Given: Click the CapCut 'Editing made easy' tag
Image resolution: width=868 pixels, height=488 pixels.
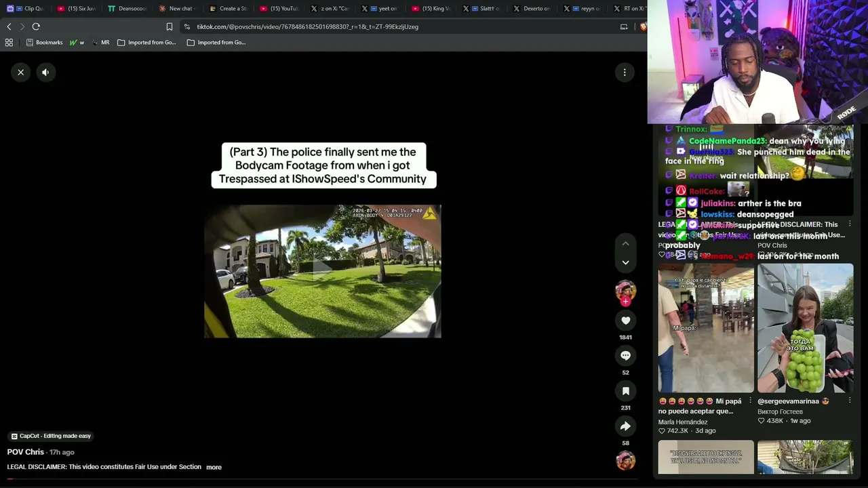Looking at the screenshot, I should pos(51,436).
